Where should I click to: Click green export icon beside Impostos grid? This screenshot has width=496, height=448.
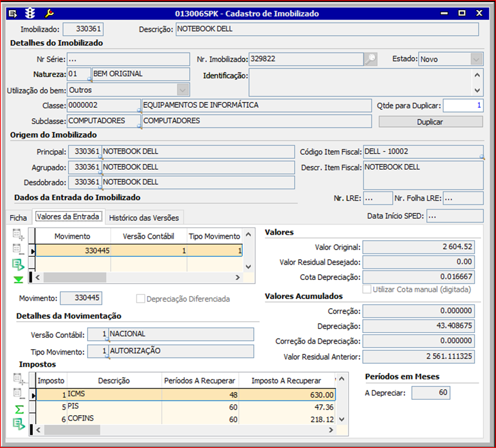pyautogui.click(x=20, y=424)
